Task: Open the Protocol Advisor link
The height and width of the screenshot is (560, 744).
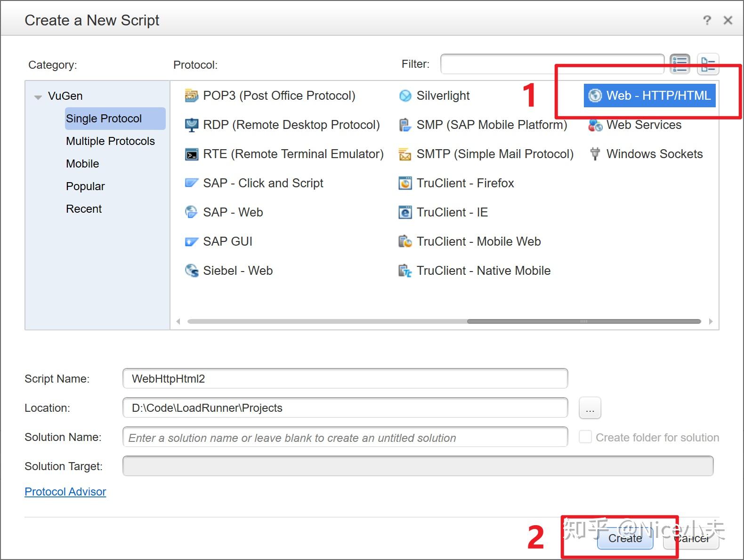Action: [x=65, y=492]
